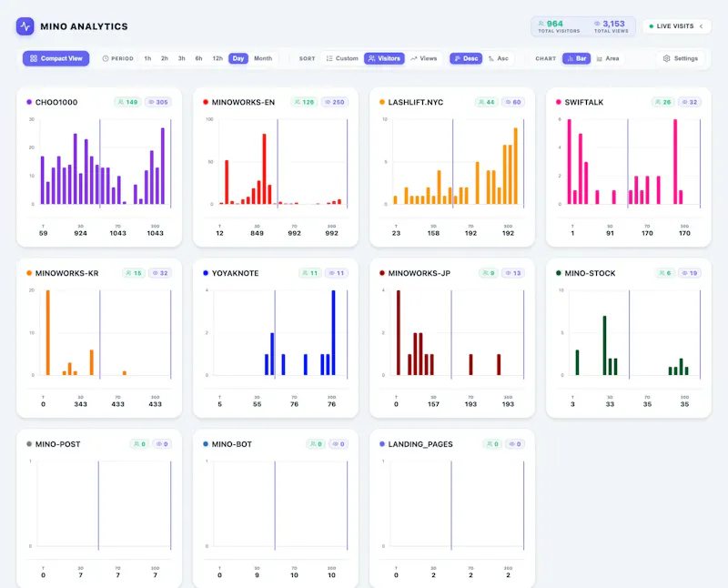Choose Asc sort direction
The width and height of the screenshot is (728, 588).
pos(498,58)
